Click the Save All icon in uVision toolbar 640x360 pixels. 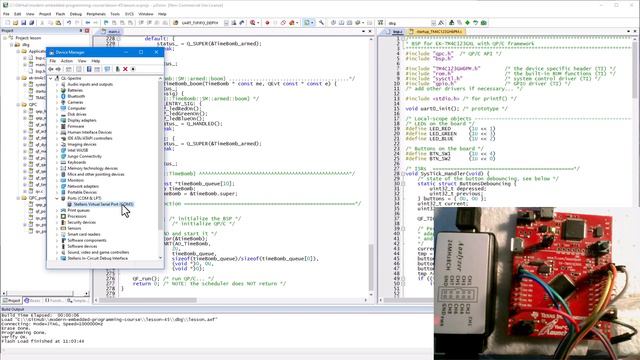tap(31, 23)
